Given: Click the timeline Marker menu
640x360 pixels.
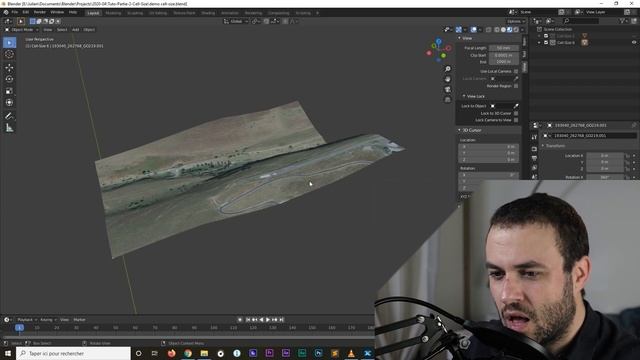Looking at the screenshot, I should 80,320.
